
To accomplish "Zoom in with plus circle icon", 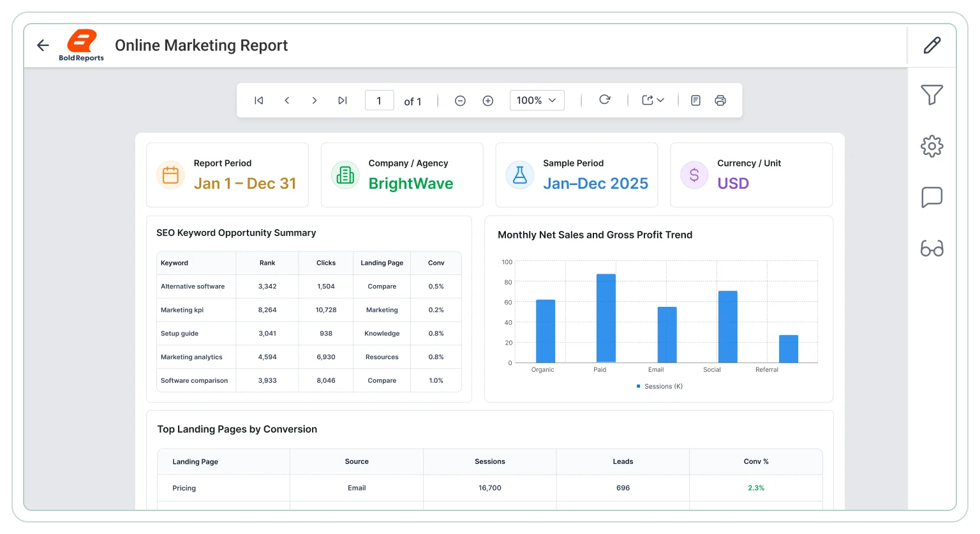I will (488, 101).
